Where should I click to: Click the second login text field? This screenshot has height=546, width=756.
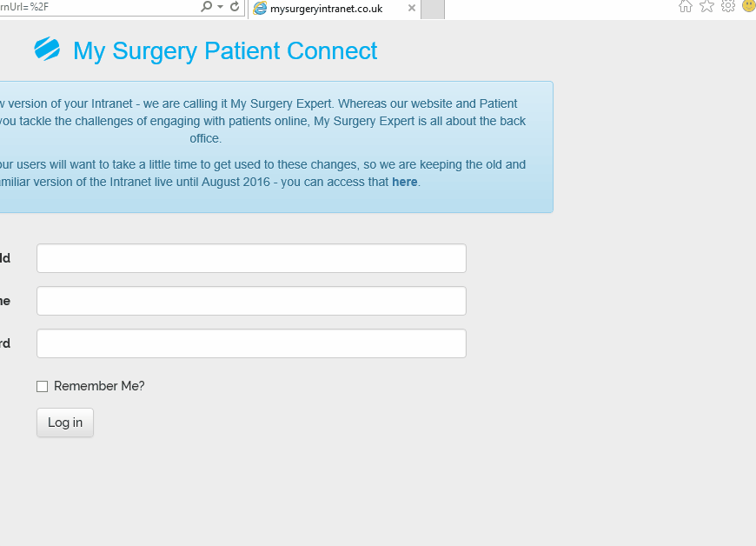tap(251, 301)
